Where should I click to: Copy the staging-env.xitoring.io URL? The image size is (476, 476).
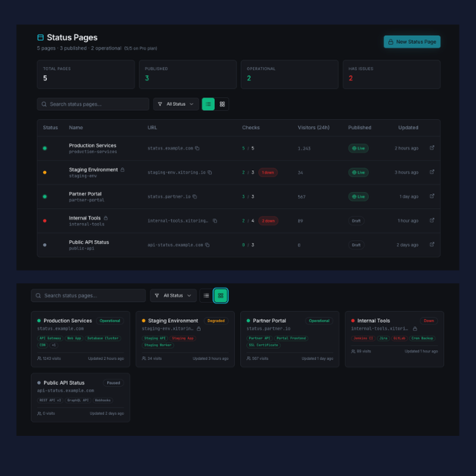pos(210,173)
